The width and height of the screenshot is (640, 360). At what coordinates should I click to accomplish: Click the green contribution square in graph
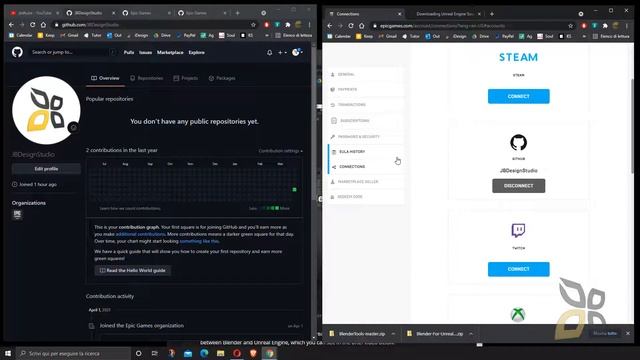pos(294,189)
